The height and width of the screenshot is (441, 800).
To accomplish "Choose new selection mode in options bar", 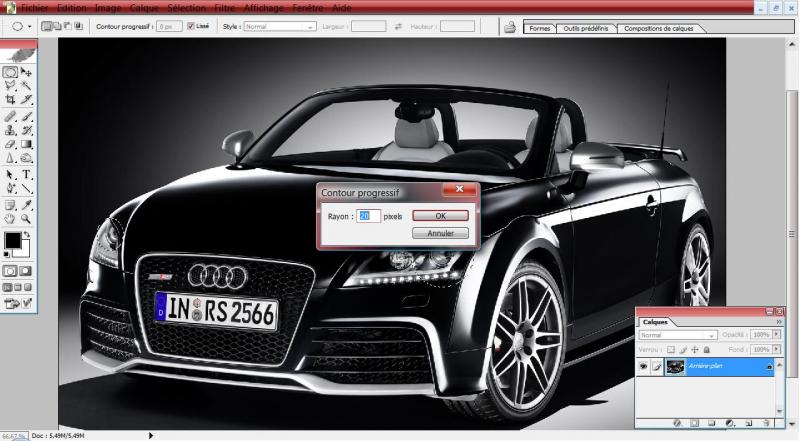I will [x=46, y=26].
